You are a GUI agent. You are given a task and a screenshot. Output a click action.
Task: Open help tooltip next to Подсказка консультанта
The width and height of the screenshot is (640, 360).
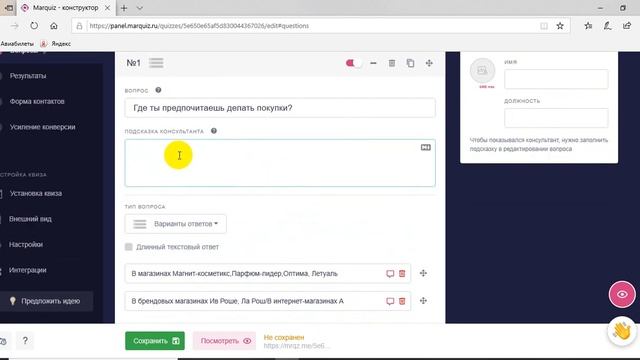tap(214, 131)
